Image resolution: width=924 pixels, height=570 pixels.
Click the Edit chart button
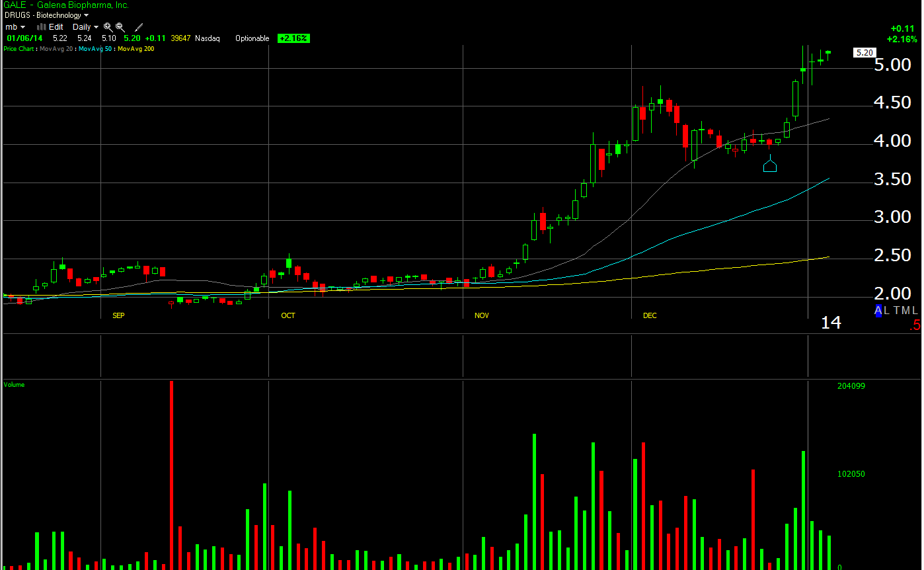[x=56, y=27]
